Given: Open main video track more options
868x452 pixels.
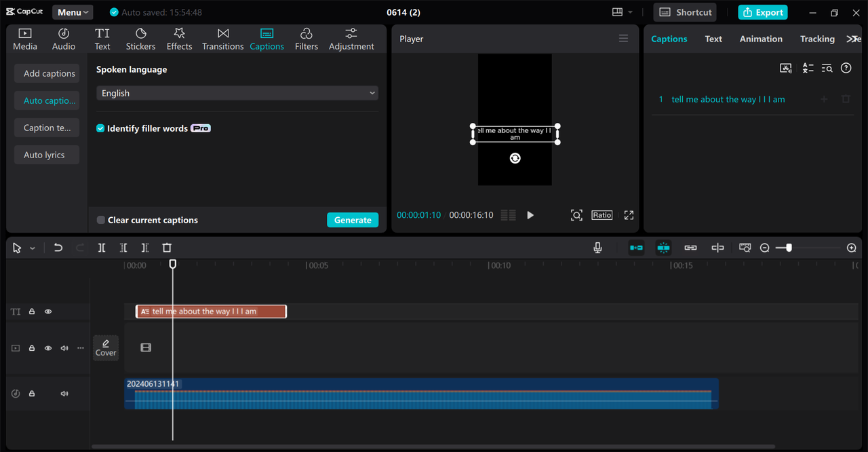Looking at the screenshot, I should pos(81,348).
